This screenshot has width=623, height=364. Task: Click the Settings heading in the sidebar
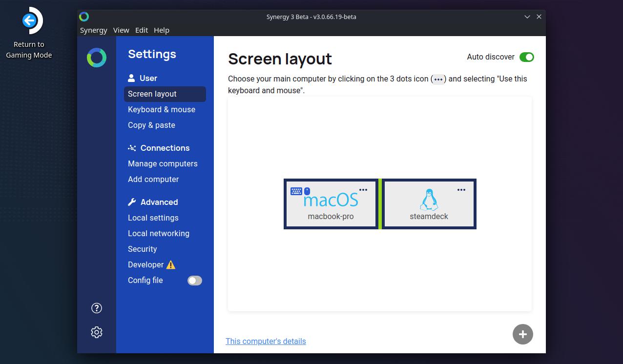click(x=152, y=54)
